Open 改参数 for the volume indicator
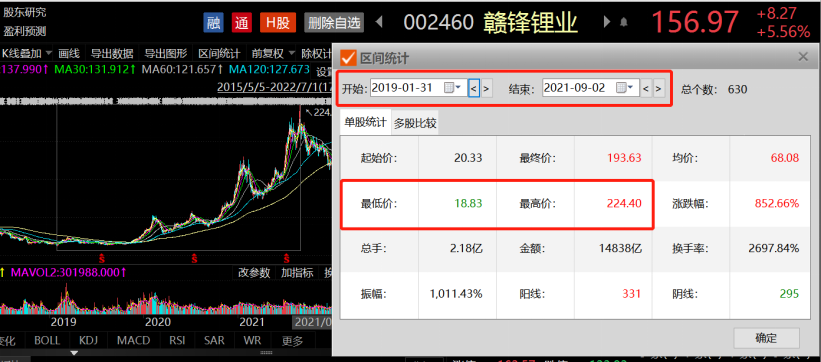The width and height of the screenshot is (821, 362). click(254, 272)
